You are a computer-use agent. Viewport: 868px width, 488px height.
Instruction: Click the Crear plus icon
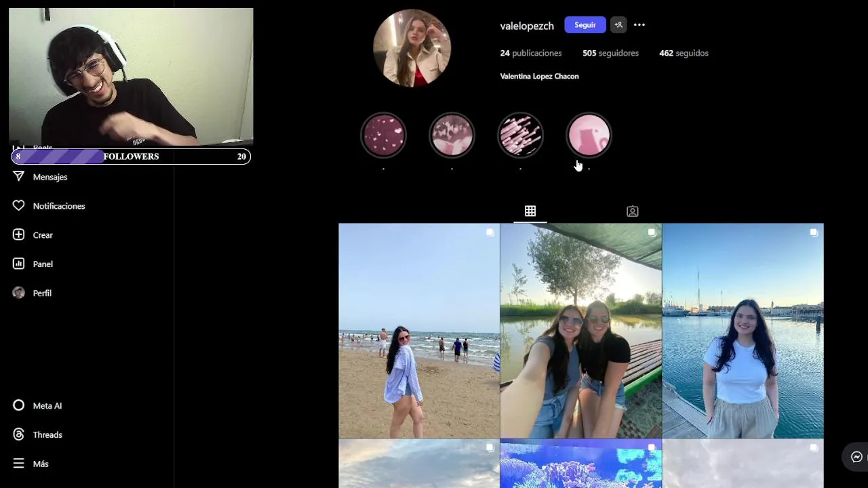[18, 235]
